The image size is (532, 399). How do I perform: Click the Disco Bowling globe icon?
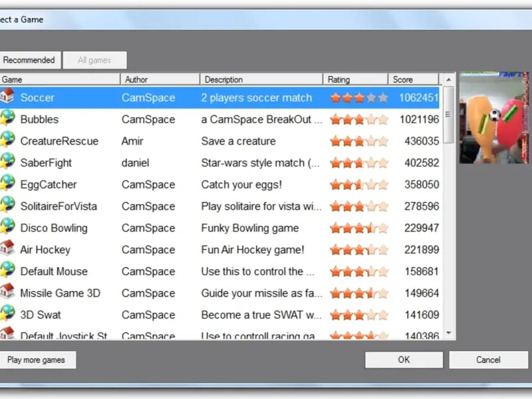tap(7, 227)
